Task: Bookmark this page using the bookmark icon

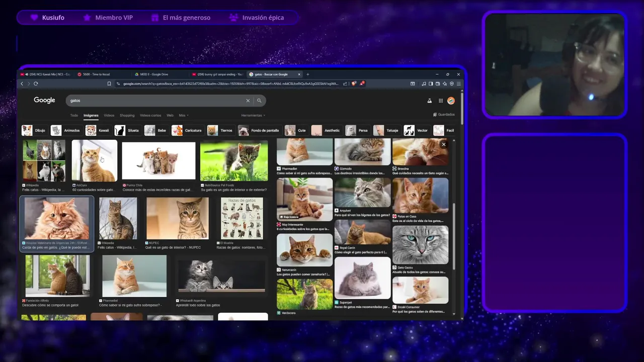Action: pos(109,83)
